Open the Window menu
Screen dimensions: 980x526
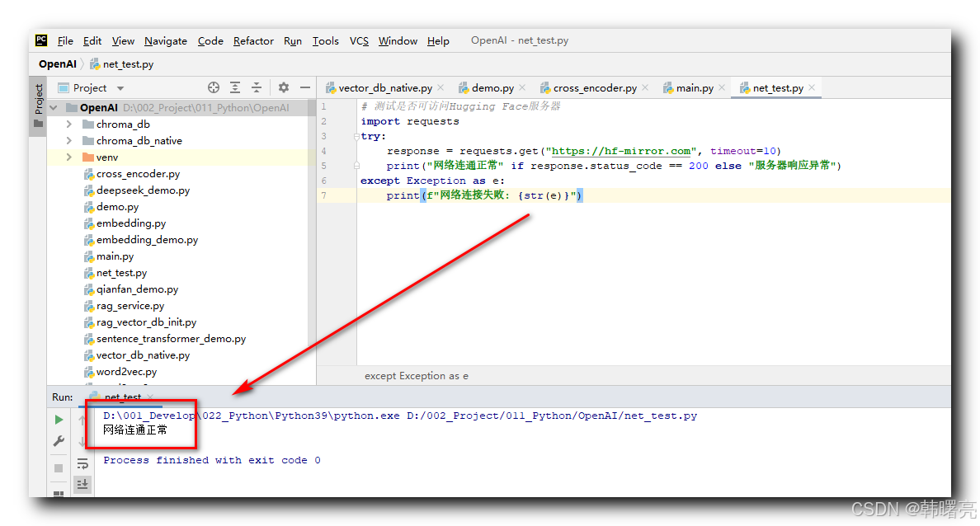coord(398,40)
